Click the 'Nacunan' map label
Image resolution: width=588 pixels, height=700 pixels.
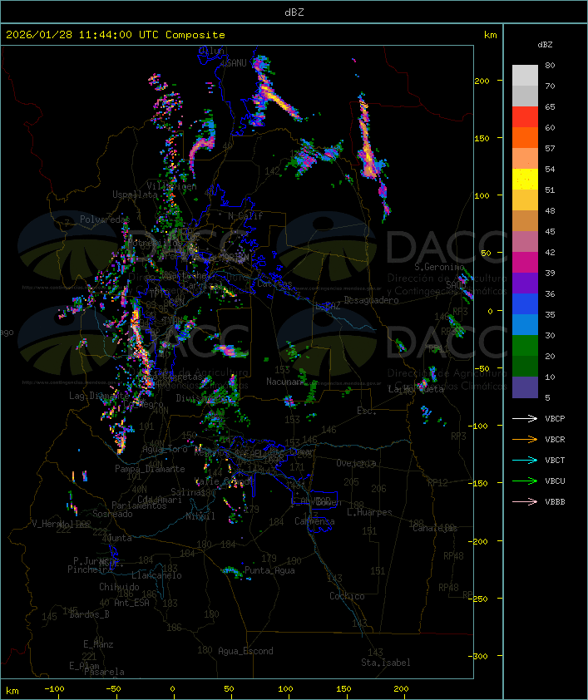click(284, 382)
